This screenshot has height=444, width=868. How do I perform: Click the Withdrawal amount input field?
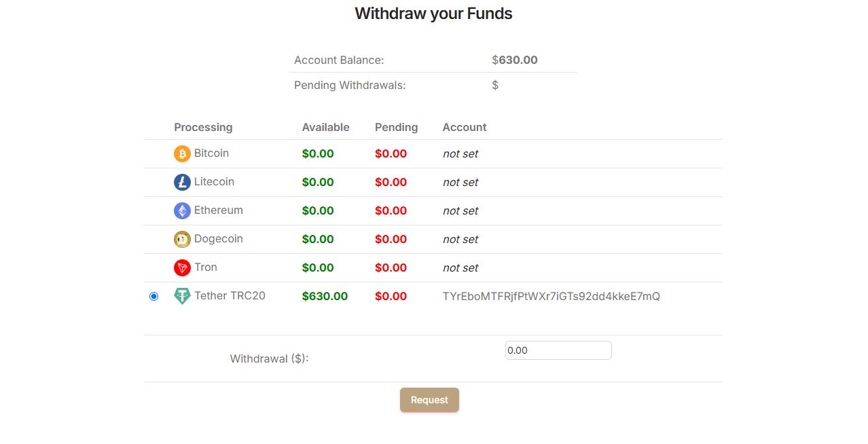click(558, 350)
